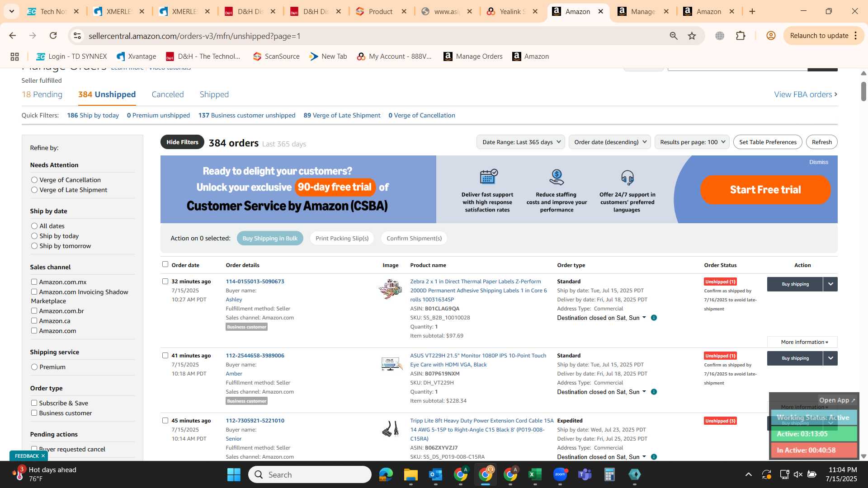Switch to Yealink browser tab
Viewport: 868px width, 488px height.
coord(512,11)
